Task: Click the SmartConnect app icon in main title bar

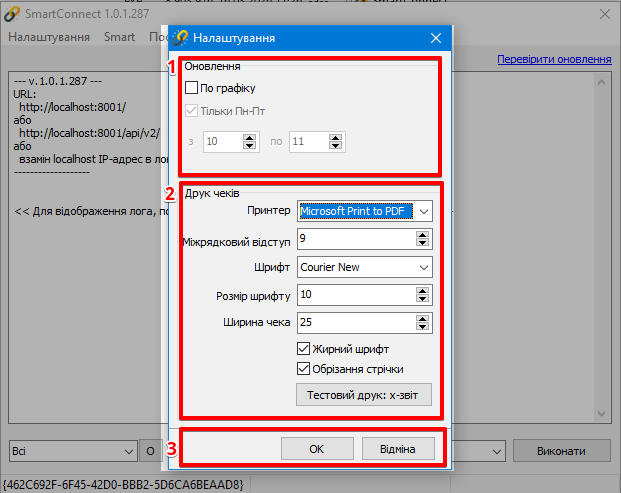Action: [x=12, y=14]
